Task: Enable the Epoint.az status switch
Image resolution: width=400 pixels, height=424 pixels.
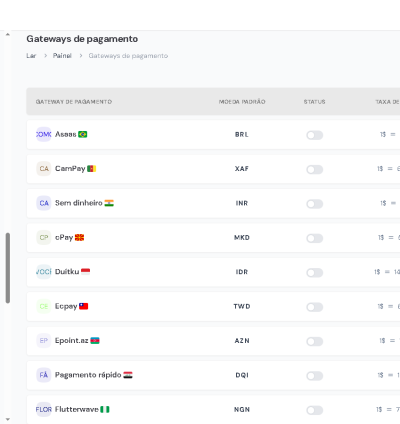Action: click(x=315, y=341)
